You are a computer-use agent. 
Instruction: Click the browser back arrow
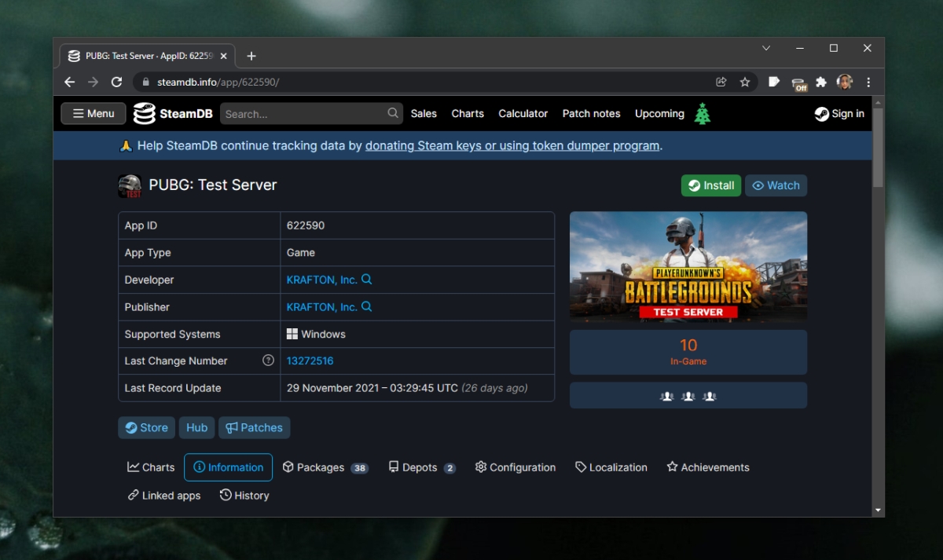pyautogui.click(x=70, y=82)
